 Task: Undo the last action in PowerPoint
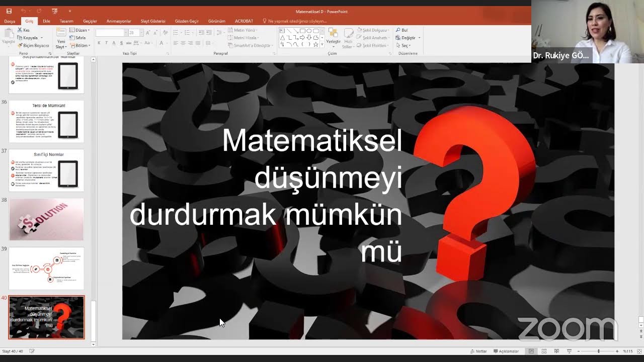coord(23,11)
